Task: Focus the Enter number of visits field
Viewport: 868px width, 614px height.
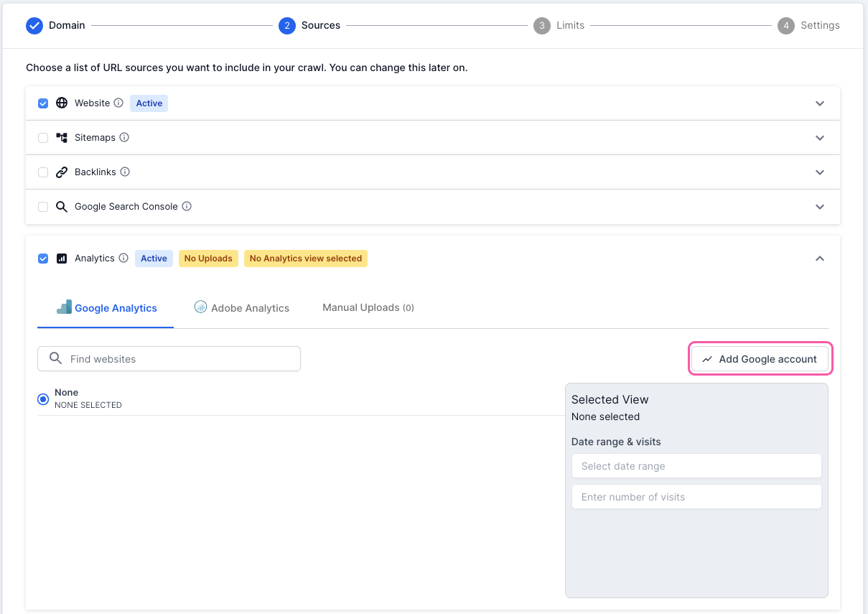Action: (x=696, y=497)
